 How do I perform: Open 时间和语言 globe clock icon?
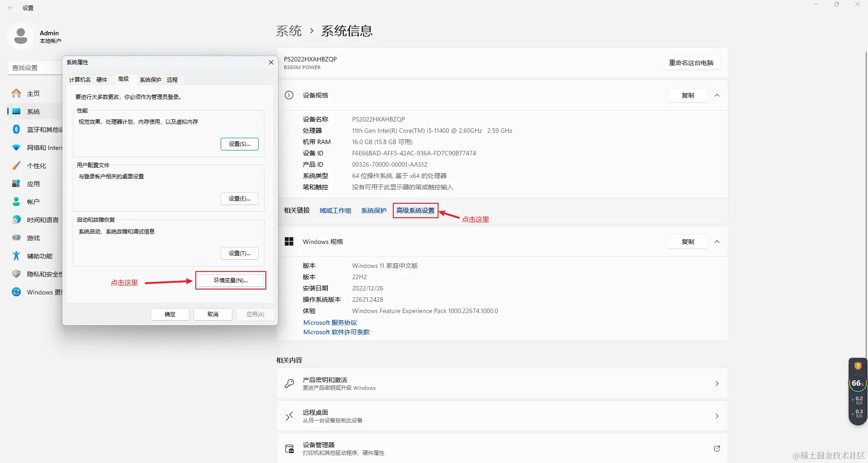tap(16, 220)
